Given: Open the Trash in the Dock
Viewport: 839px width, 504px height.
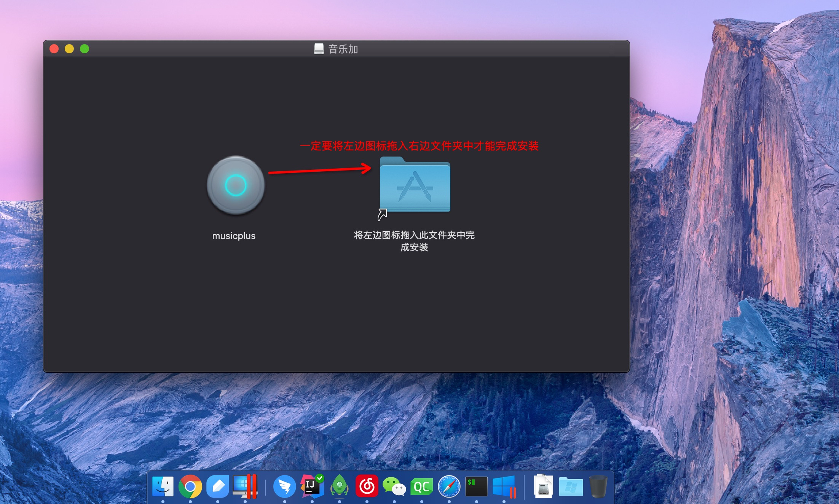Looking at the screenshot, I should [x=598, y=486].
